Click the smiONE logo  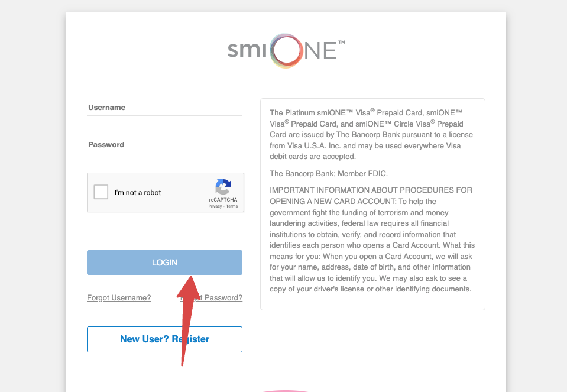point(285,51)
